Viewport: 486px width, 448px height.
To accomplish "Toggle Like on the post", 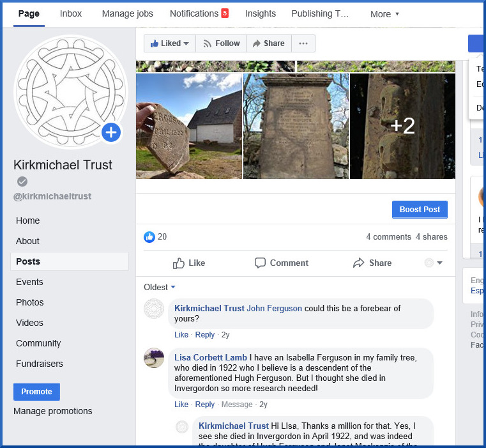I will (189, 263).
